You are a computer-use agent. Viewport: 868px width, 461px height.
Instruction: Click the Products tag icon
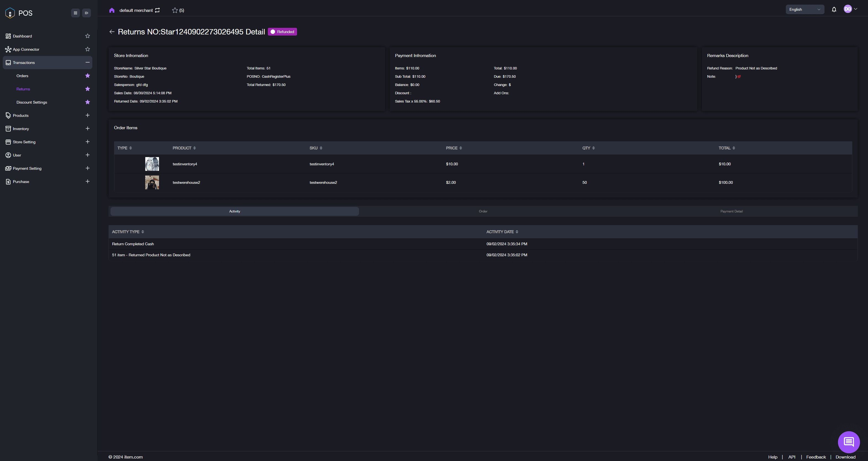[9, 115]
